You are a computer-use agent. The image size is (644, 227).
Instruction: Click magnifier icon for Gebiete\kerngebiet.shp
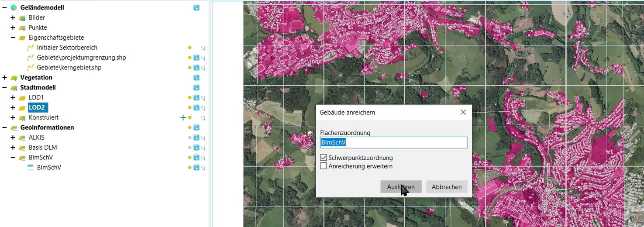(203, 68)
